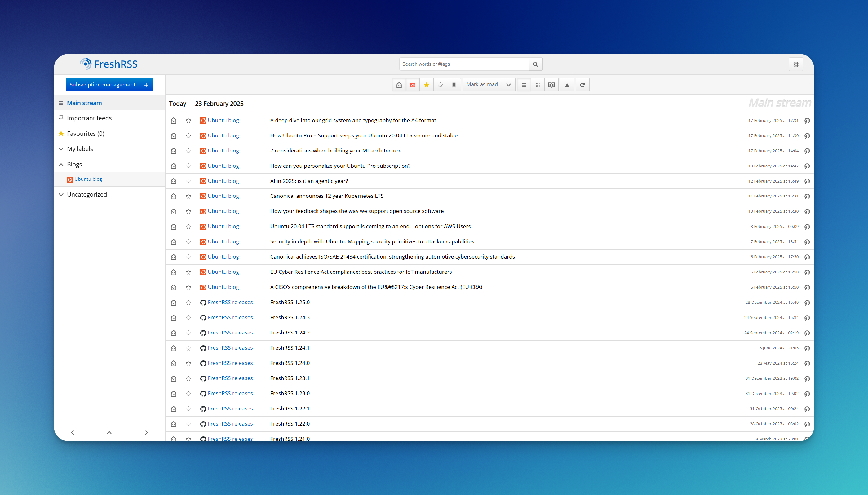The width and height of the screenshot is (868, 495).
Task: Collapse the Blogs category
Action: pos(61,165)
